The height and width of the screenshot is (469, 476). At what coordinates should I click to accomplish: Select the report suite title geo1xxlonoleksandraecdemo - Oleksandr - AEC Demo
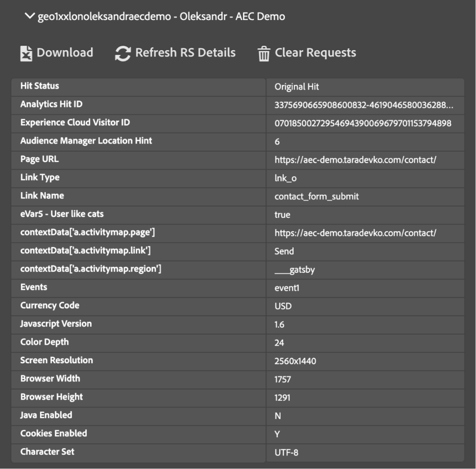pos(161,16)
